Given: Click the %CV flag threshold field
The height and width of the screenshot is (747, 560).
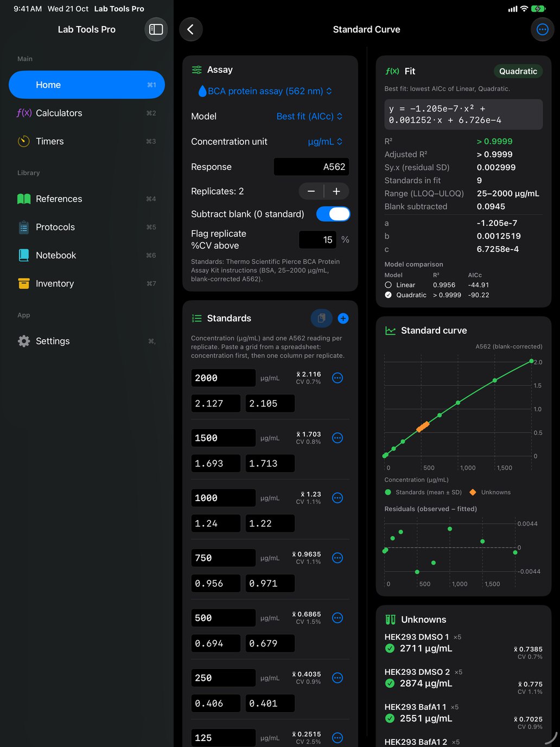Looking at the screenshot, I should click(318, 239).
